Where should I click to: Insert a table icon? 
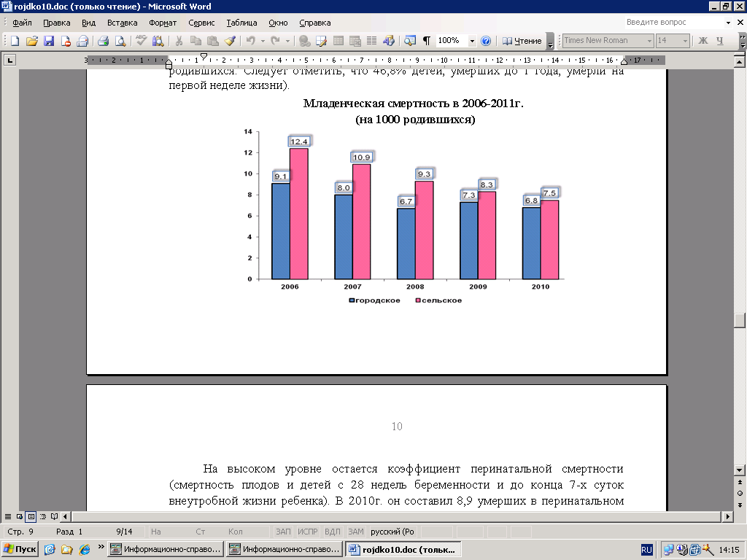point(338,41)
